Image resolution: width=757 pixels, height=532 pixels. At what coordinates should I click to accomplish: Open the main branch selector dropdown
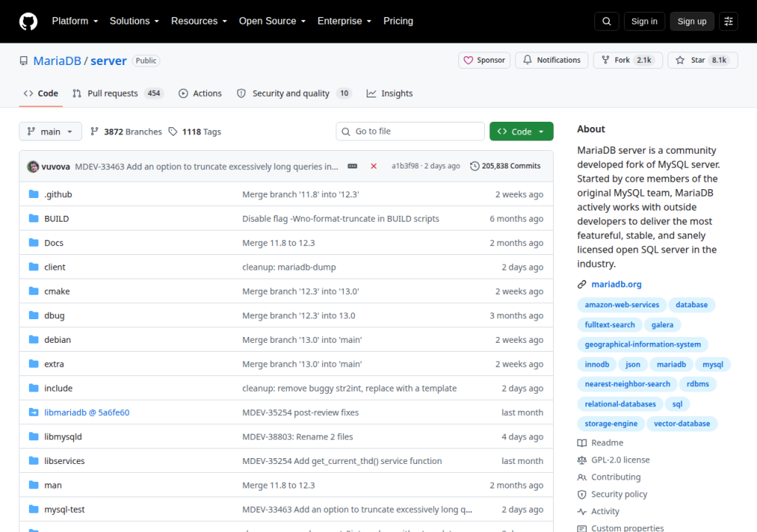pyautogui.click(x=50, y=132)
